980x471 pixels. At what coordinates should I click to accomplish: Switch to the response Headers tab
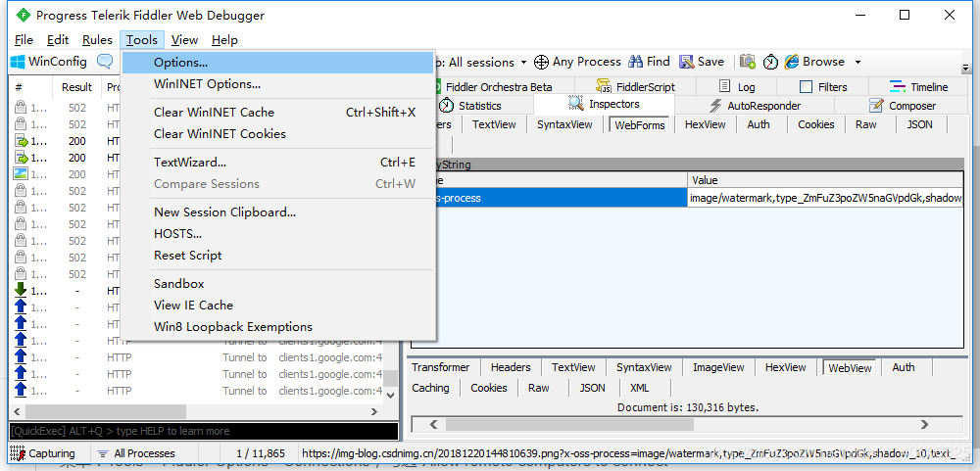(x=511, y=367)
